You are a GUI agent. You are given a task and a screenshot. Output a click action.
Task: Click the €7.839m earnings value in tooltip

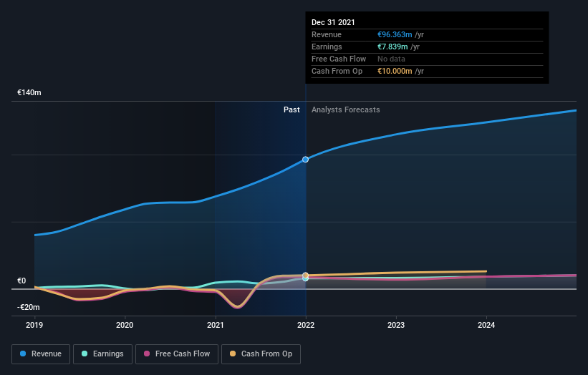click(392, 47)
